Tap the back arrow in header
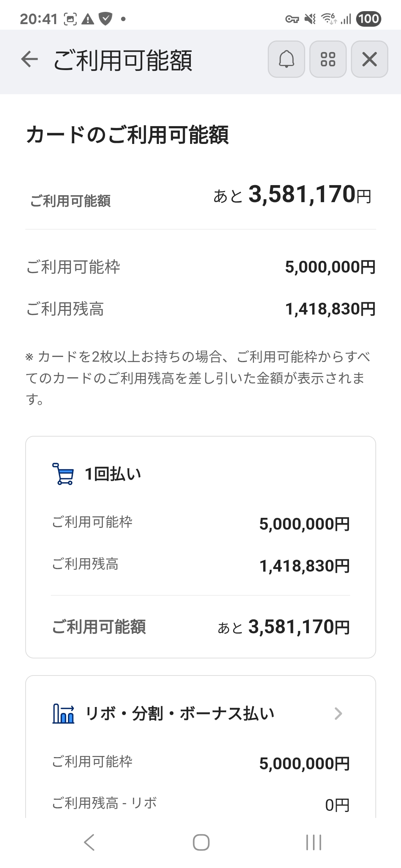Viewport: 401px width, 868px height. (x=30, y=59)
